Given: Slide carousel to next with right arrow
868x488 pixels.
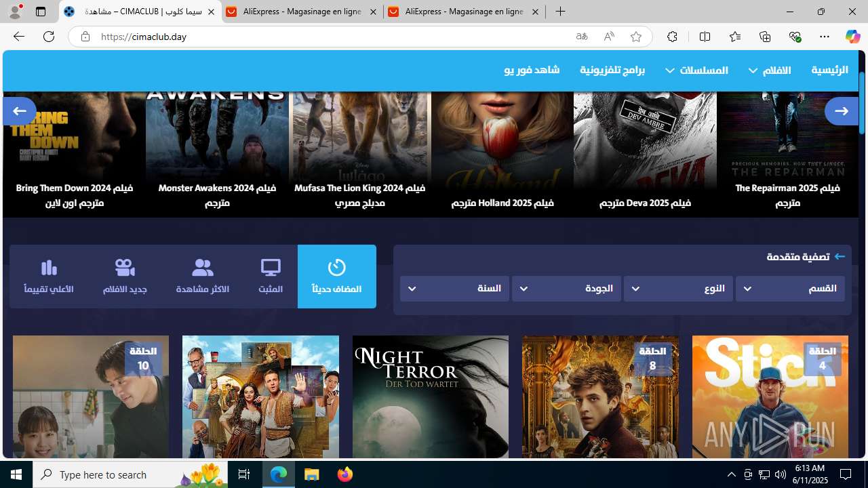Looking at the screenshot, I should (x=842, y=111).
